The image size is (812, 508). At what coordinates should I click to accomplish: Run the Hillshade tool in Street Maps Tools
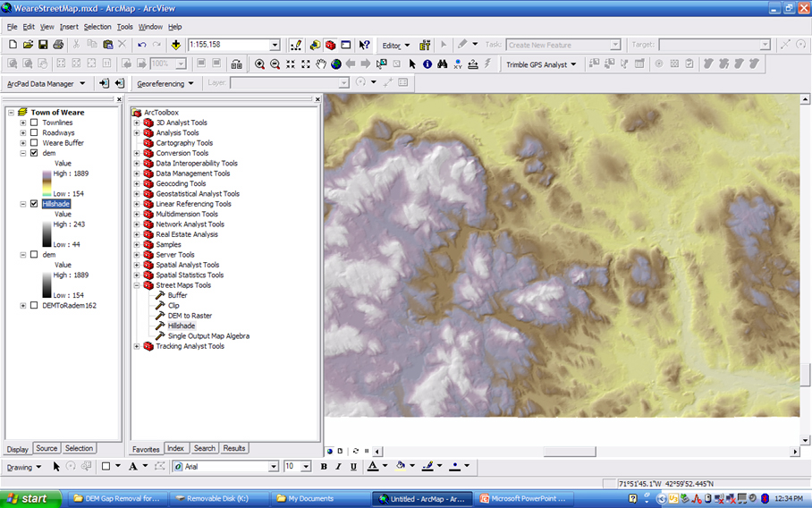point(181,326)
